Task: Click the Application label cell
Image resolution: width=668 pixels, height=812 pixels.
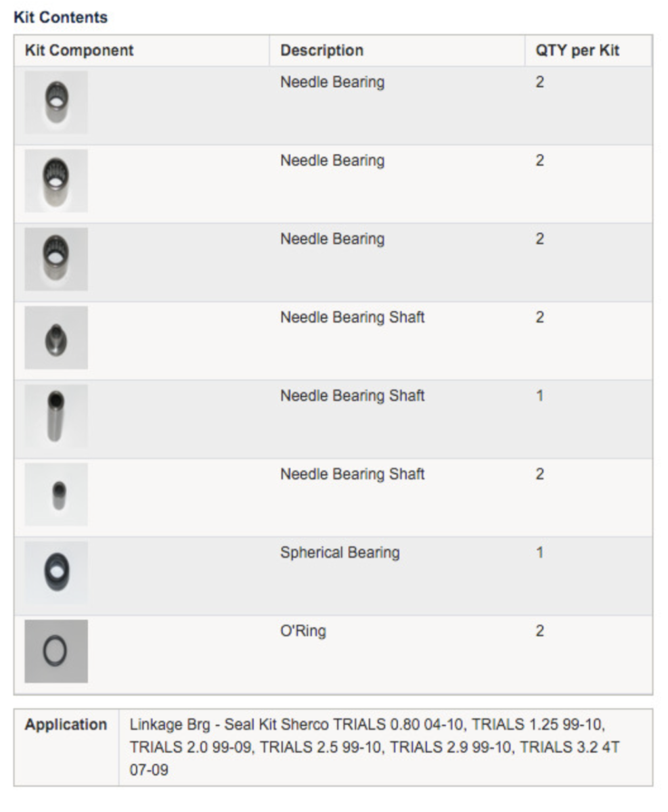Action: (x=66, y=747)
